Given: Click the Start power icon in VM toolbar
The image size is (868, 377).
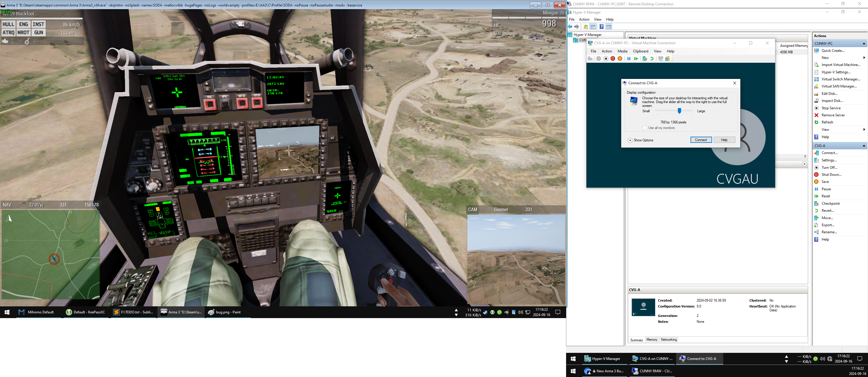Looking at the screenshot, I should click(x=599, y=59).
